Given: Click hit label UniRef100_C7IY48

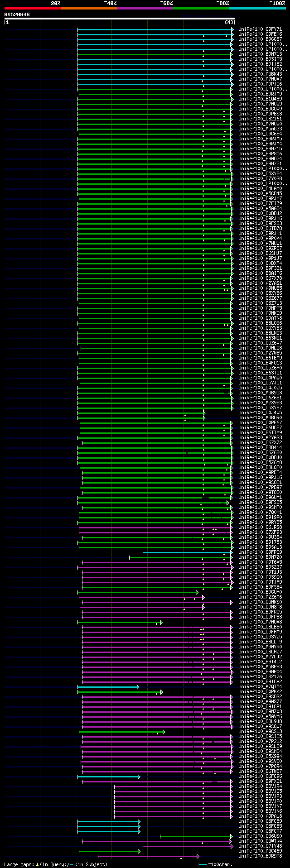Looking at the screenshot, I should coord(260,846).
